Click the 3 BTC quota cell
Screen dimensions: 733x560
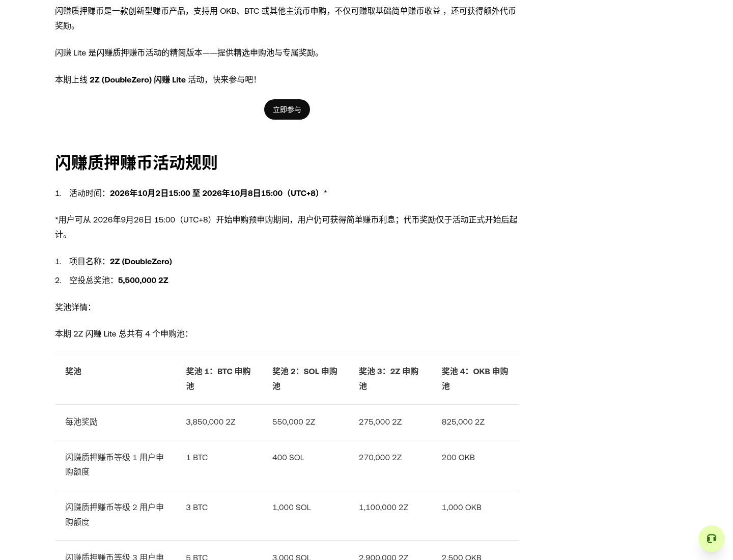click(197, 507)
